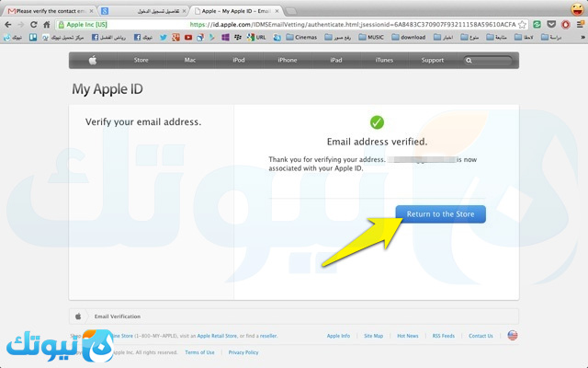Open iPad in Apple navigation
588x368 pixels.
pyautogui.click(x=336, y=60)
